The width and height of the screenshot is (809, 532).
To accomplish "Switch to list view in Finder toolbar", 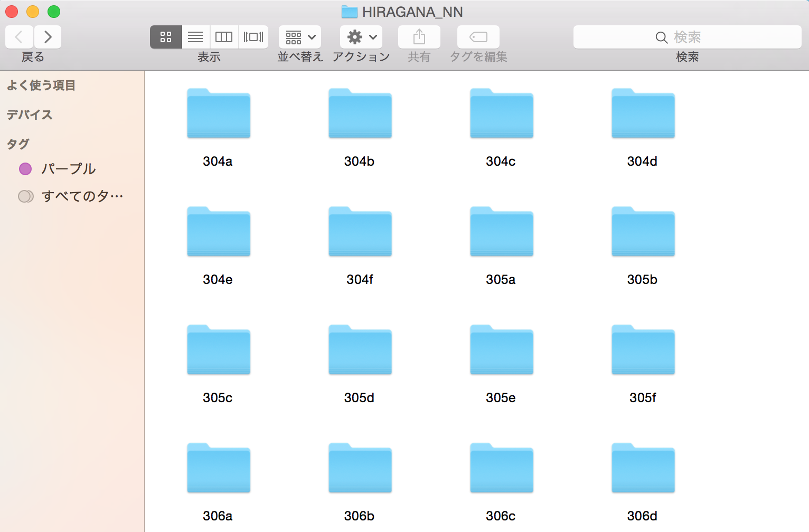I will pos(195,37).
